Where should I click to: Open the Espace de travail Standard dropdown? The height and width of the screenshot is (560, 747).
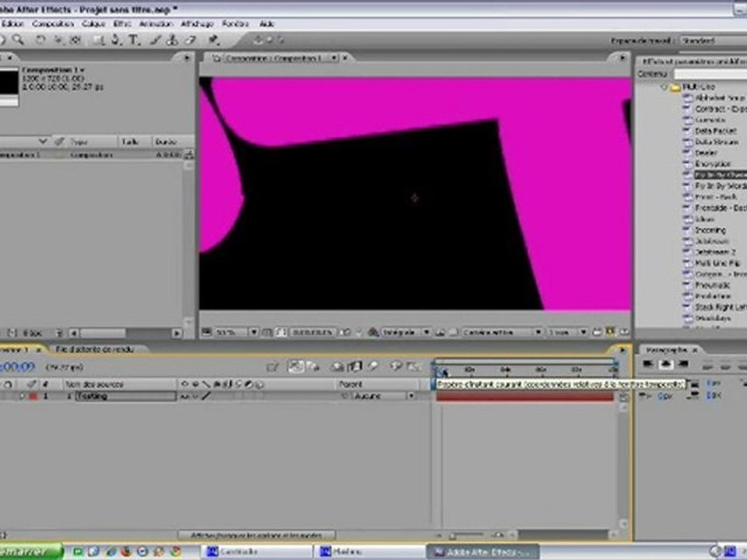(713, 41)
